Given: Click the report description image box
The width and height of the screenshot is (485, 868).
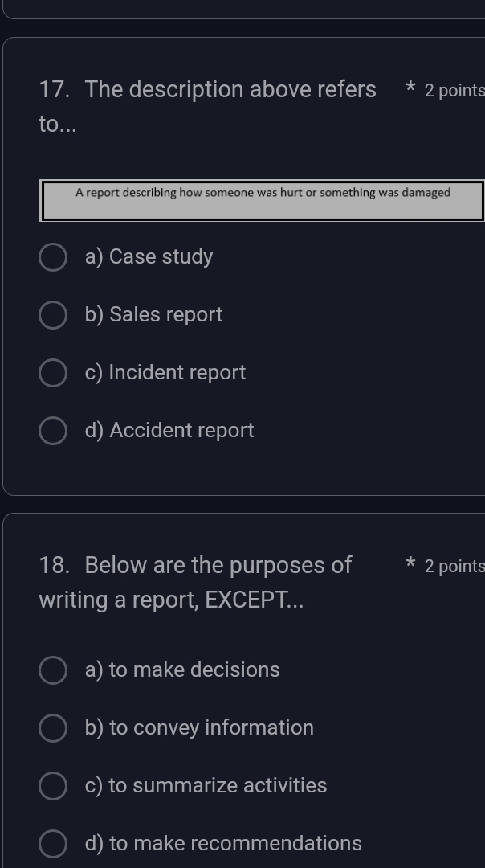Looking at the screenshot, I should [263, 199].
